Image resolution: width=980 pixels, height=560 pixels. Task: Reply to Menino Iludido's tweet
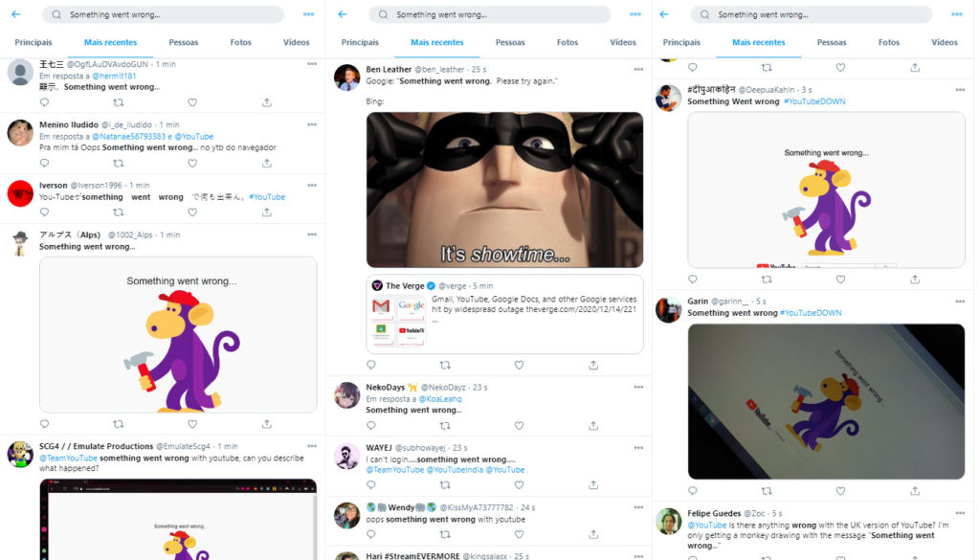click(x=44, y=163)
